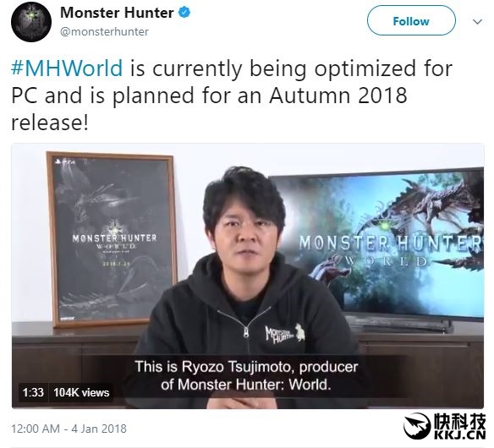This screenshot has width=494, height=448.
Task: Click the 104K views counter
Action: pyautogui.click(x=81, y=392)
